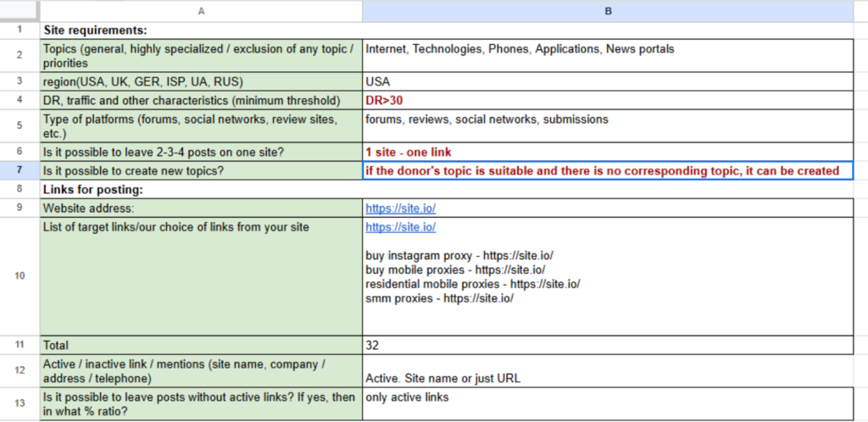Click the 'Is it possible to create new topics?' cell

201,171
